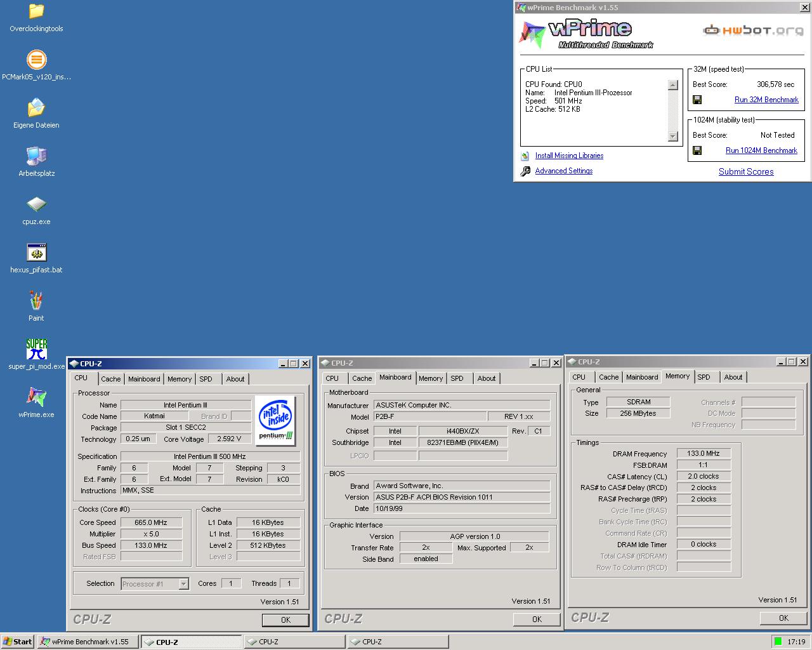The image size is (812, 650).
Task: Open Memory tab in left CPU-Z window
Action: tap(180, 379)
